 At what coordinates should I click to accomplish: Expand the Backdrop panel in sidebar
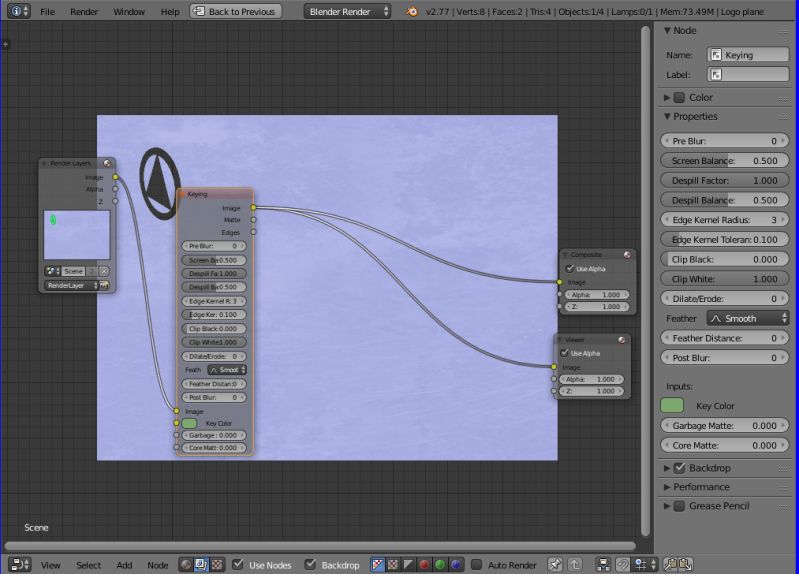tap(667, 468)
